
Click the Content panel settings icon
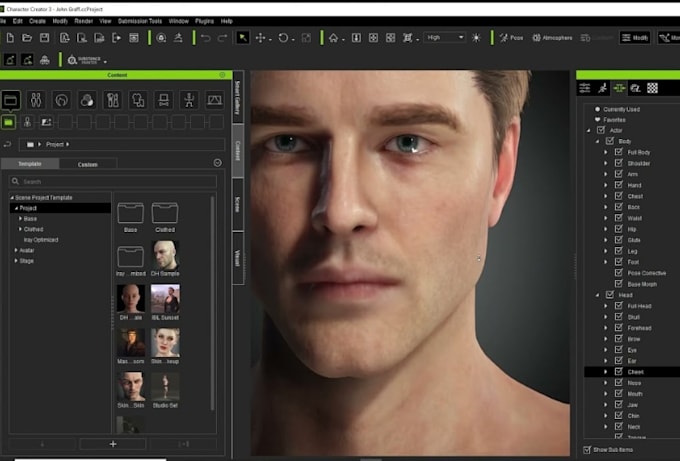pyautogui.click(x=222, y=75)
